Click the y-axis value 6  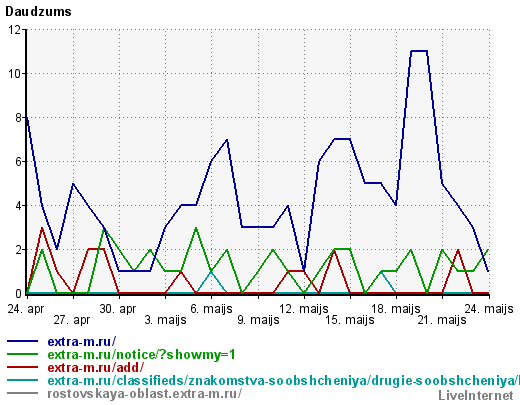[18, 162]
